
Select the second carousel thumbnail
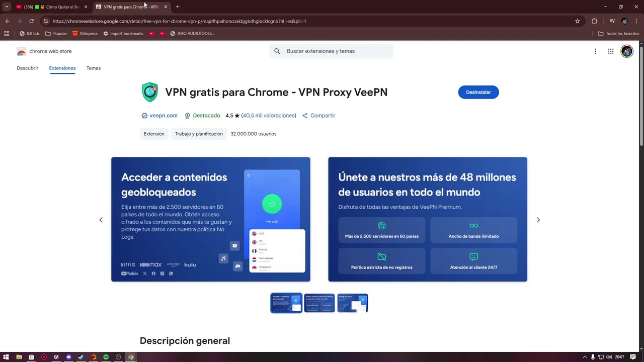[319, 303]
